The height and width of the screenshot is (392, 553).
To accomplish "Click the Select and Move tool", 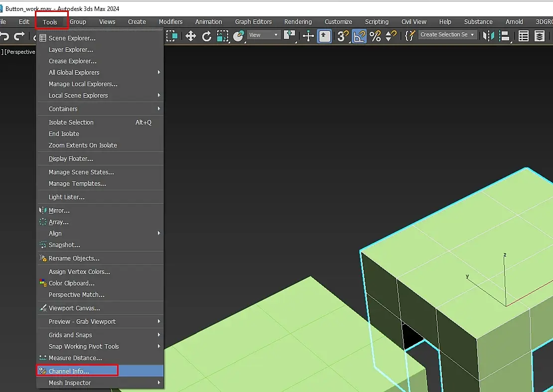I will [191, 36].
